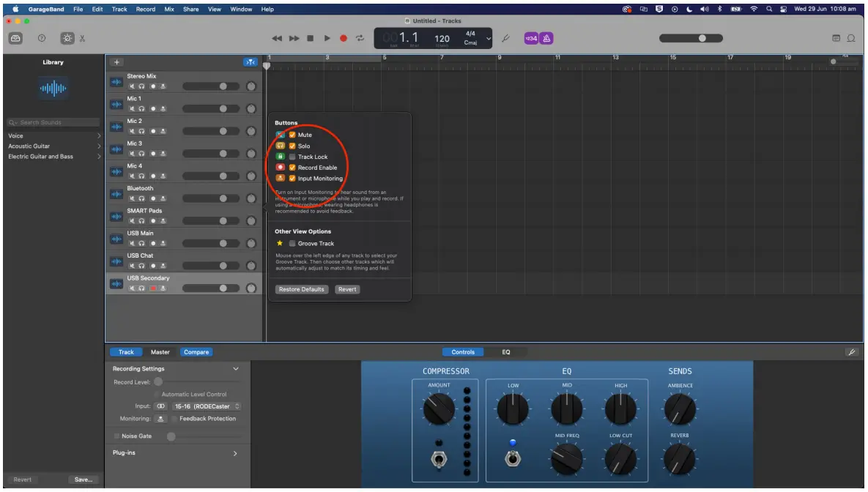The width and height of the screenshot is (868, 492).
Task: Click the Restore Defaults button
Action: point(301,288)
